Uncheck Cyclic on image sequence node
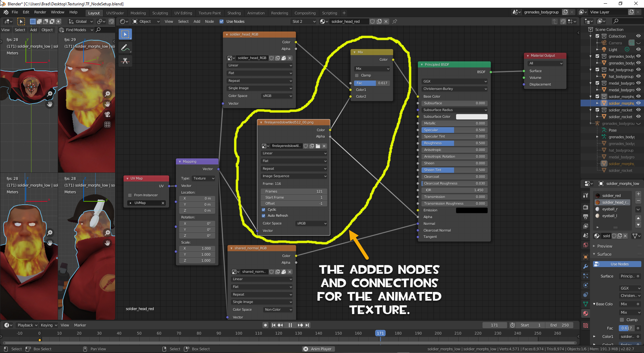 [263, 210]
